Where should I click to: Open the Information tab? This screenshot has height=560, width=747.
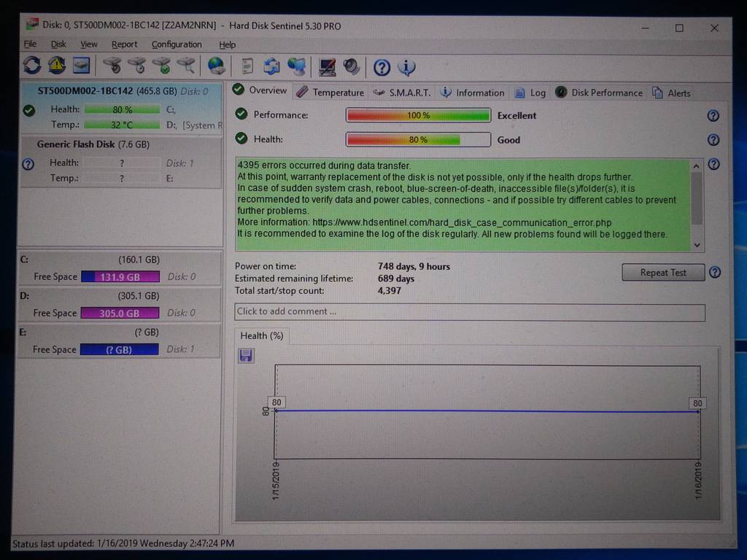point(472,93)
